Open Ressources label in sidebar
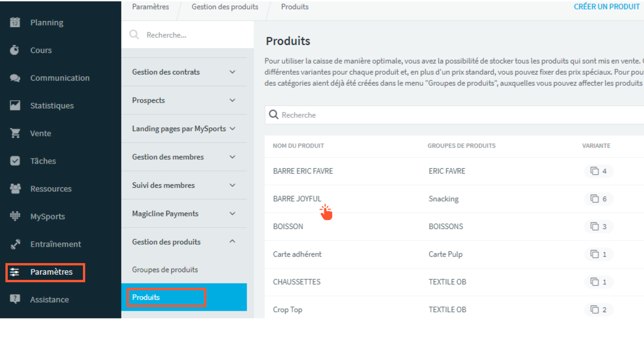Viewport: 644px width, 362px height. pyautogui.click(x=51, y=189)
